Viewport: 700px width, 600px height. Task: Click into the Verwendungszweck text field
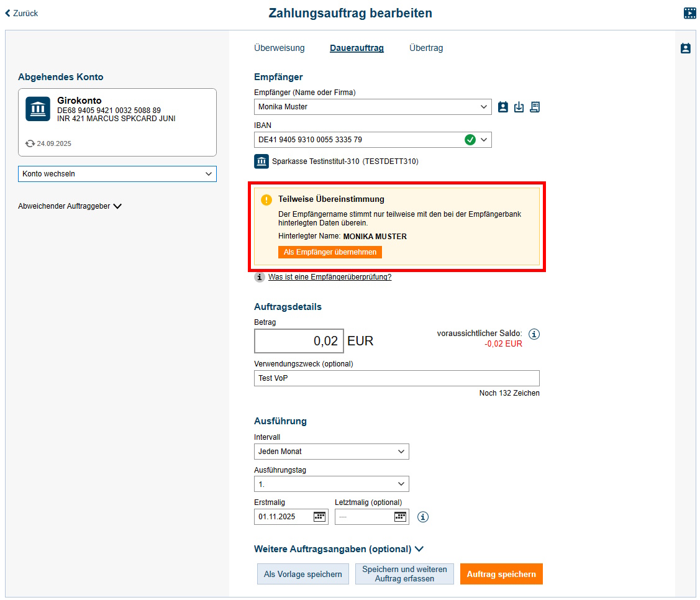tap(396, 378)
